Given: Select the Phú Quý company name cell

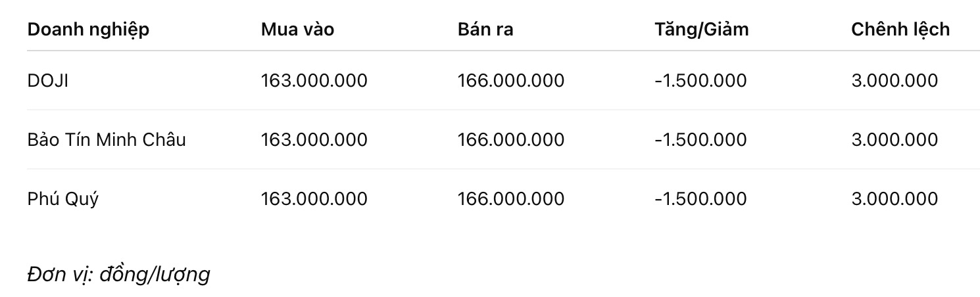Looking at the screenshot, I should click(62, 199).
